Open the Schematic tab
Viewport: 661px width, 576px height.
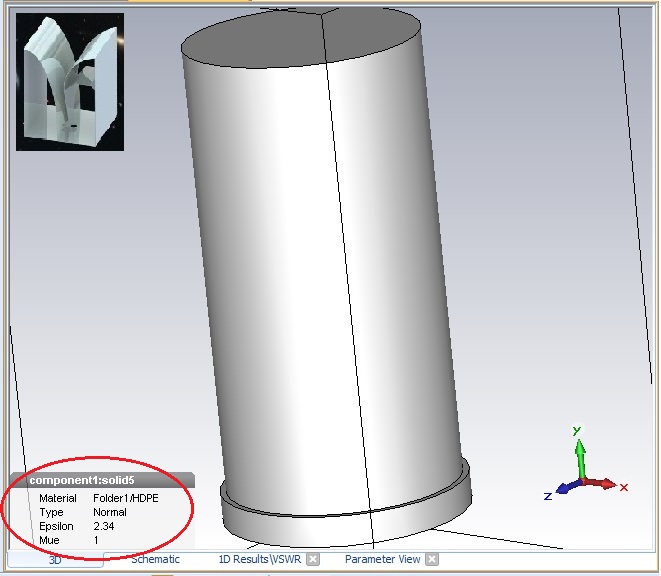[x=155, y=559]
